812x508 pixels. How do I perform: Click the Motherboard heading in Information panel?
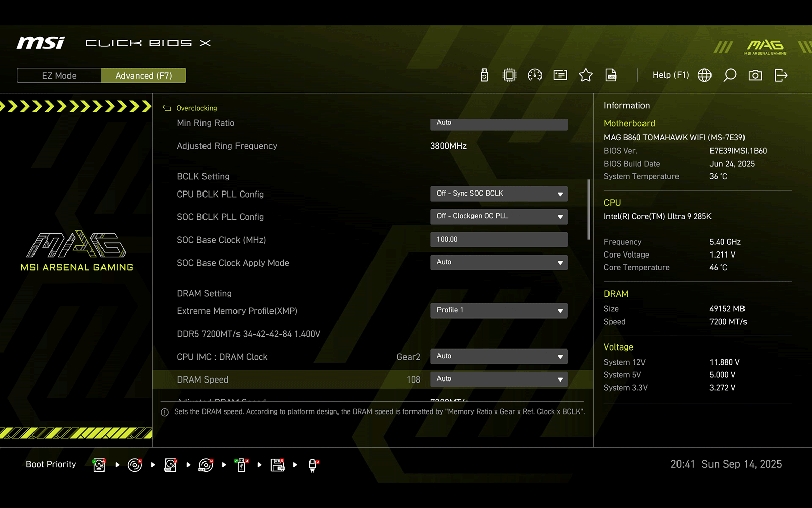[629, 123]
